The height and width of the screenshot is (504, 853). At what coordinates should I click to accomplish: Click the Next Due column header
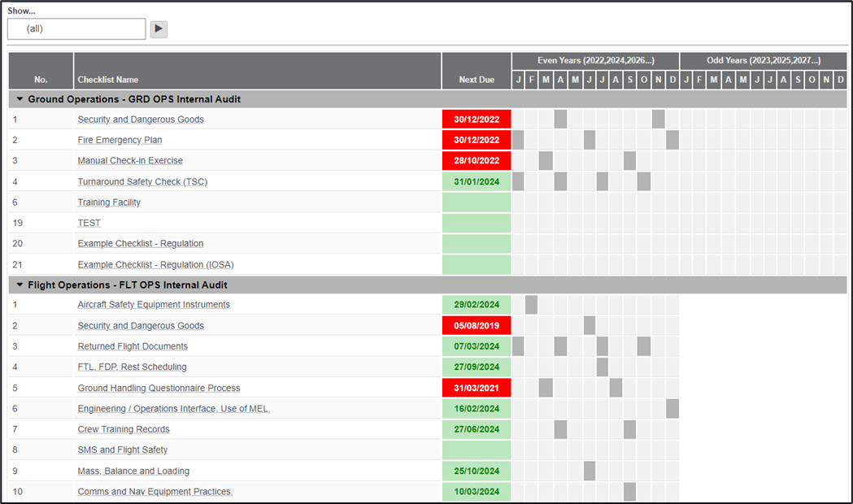[x=477, y=80]
